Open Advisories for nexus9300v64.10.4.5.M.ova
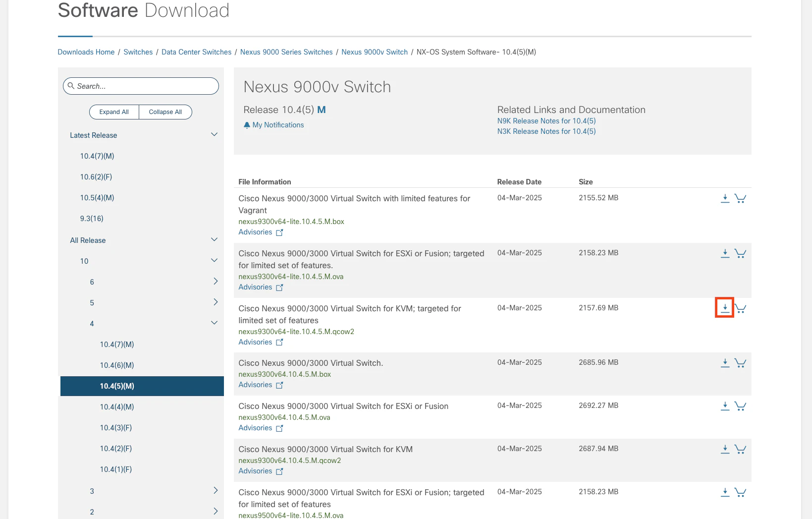The width and height of the screenshot is (812, 519). click(255, 428)
